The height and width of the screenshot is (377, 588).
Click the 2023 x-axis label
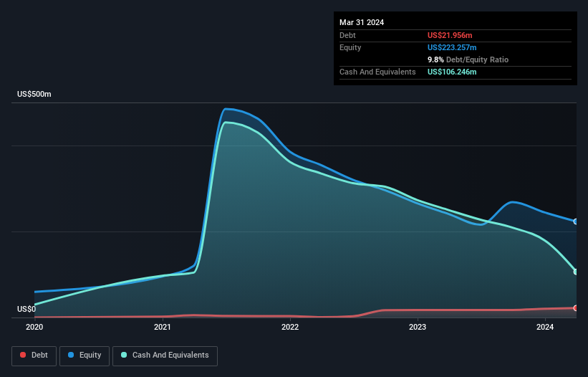[x=418, y=327]
